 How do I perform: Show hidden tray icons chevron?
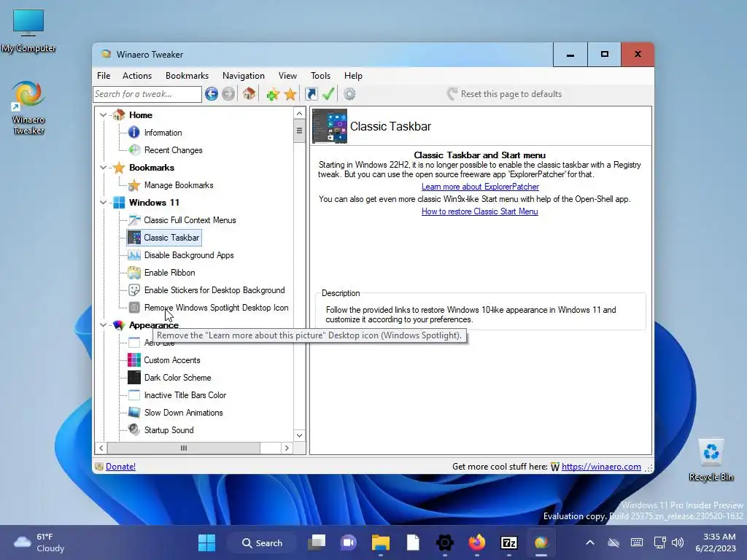(589, 542)
